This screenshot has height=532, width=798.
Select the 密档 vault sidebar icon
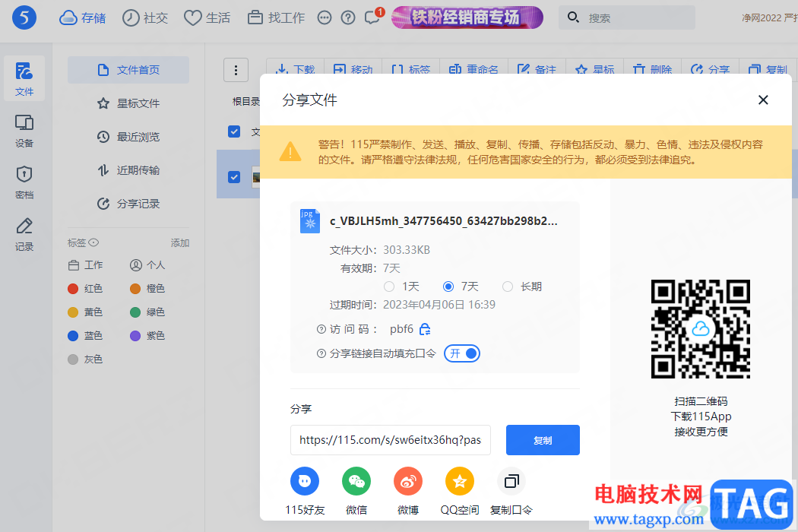24,182
